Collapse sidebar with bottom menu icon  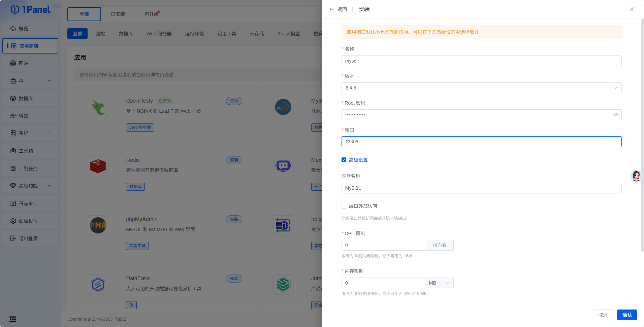click(12, 319)
